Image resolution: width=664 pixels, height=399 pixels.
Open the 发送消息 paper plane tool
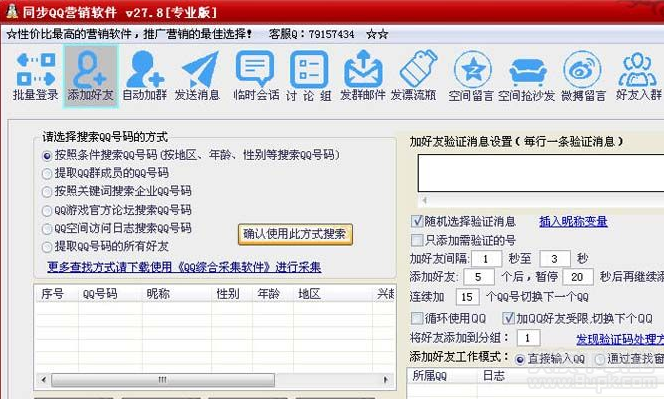pos(198,76)
